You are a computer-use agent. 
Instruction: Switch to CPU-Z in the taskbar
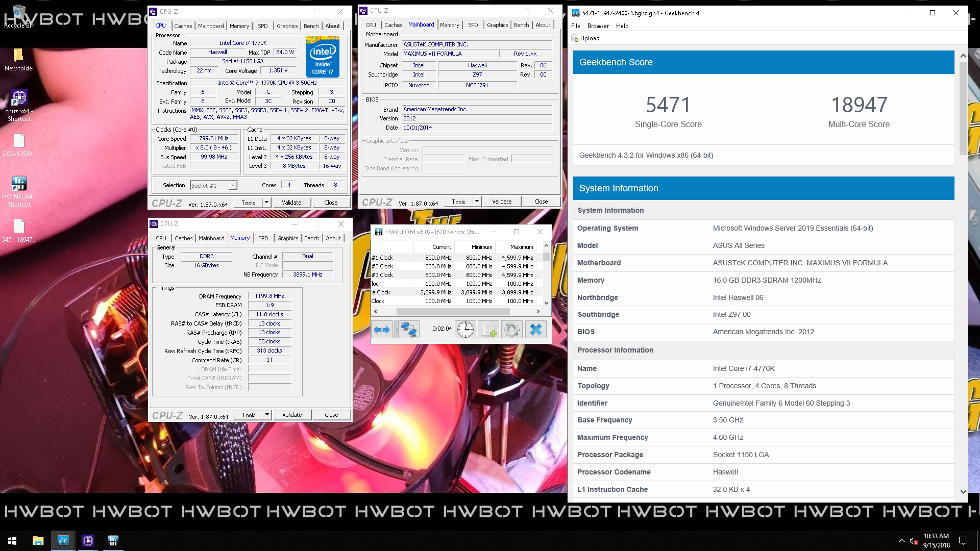88,541
